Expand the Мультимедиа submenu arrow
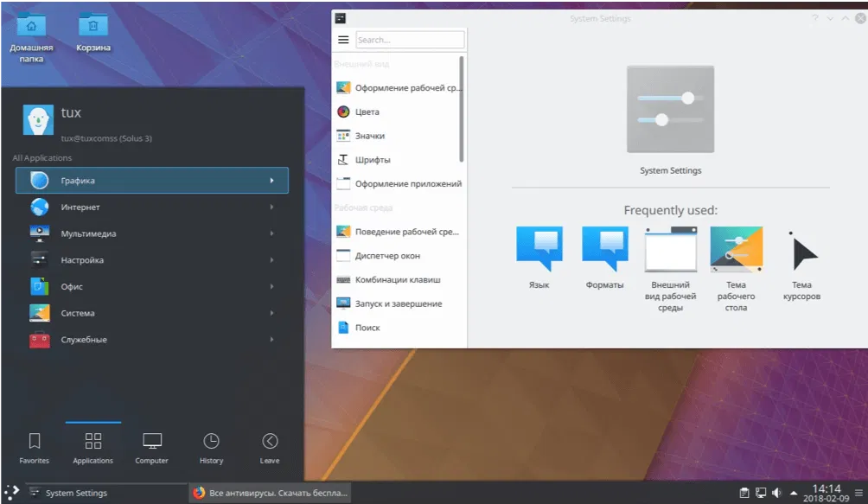Image resolution: width=868 pixels, height=504 pixels. point(271,233)
